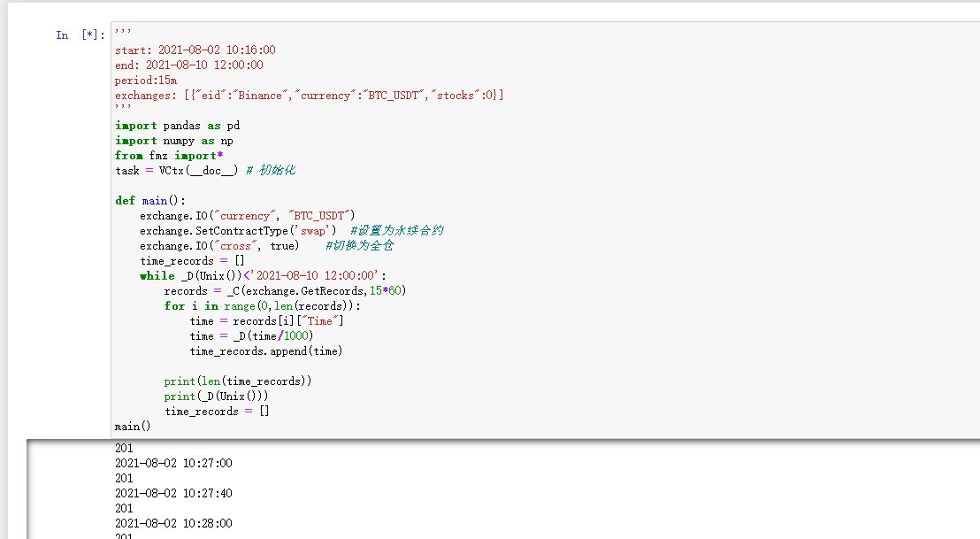980x539 pixels.
Task: Click the import numpy as np line
Action: (174, 141)
